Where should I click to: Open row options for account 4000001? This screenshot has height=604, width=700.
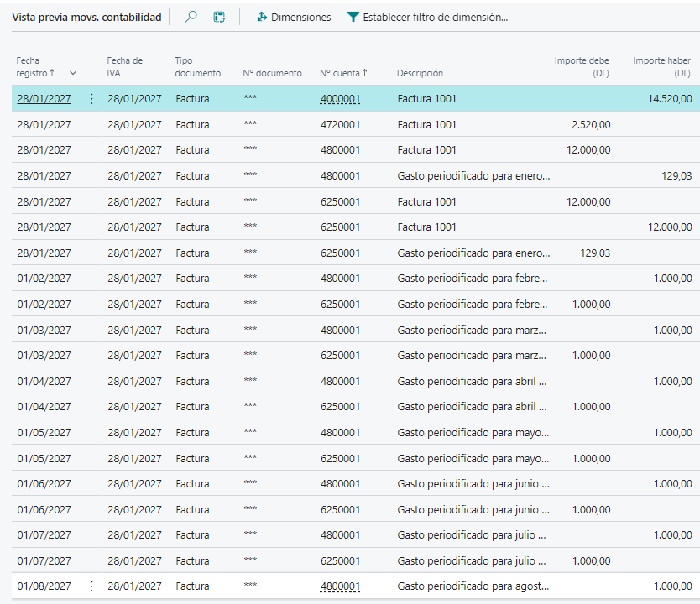point(91,99)
